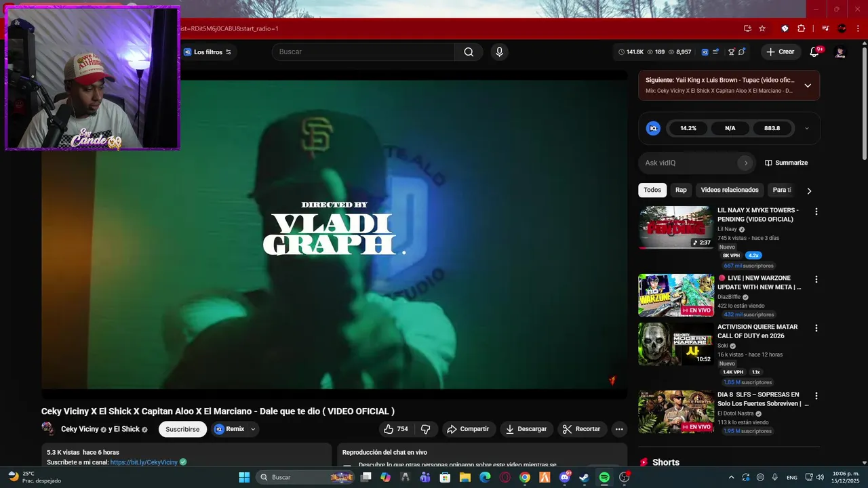Click the vidIQ logo in toolbar stats
This screenshot has height=488, width=868.
tap(705, 52)
